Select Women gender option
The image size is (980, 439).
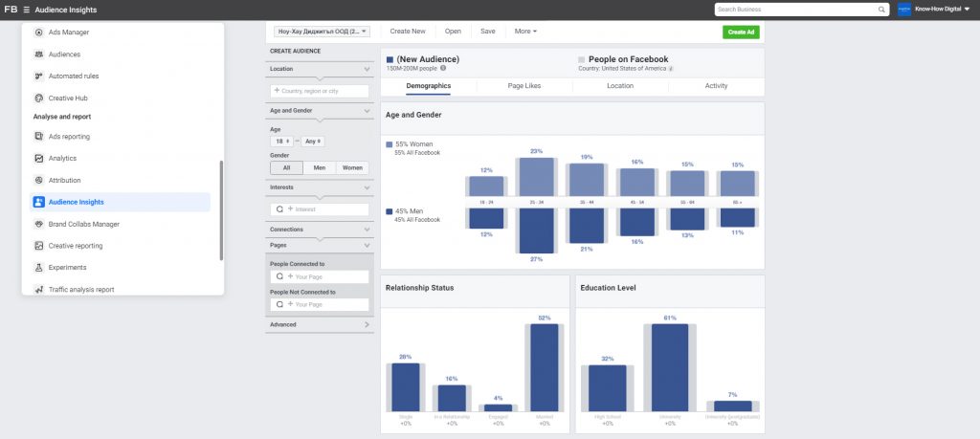point(352,168)
